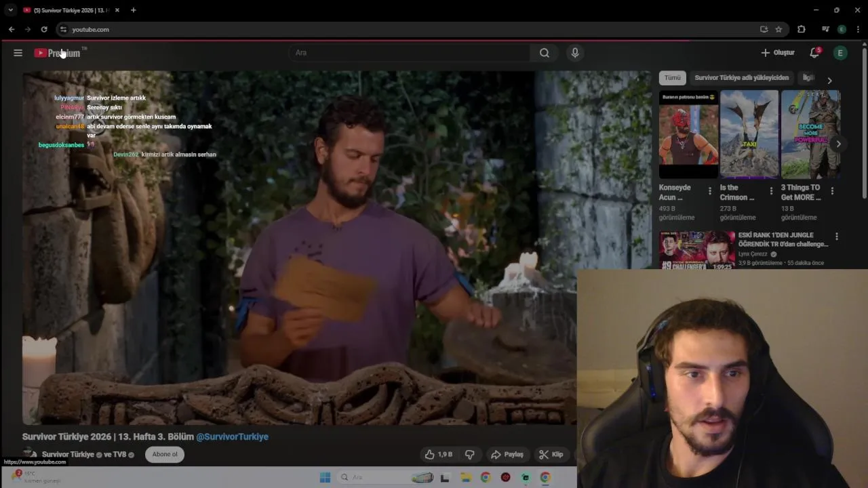Create a clip with Klip button
Screen dimensions: 868x488
coord(551,454)
